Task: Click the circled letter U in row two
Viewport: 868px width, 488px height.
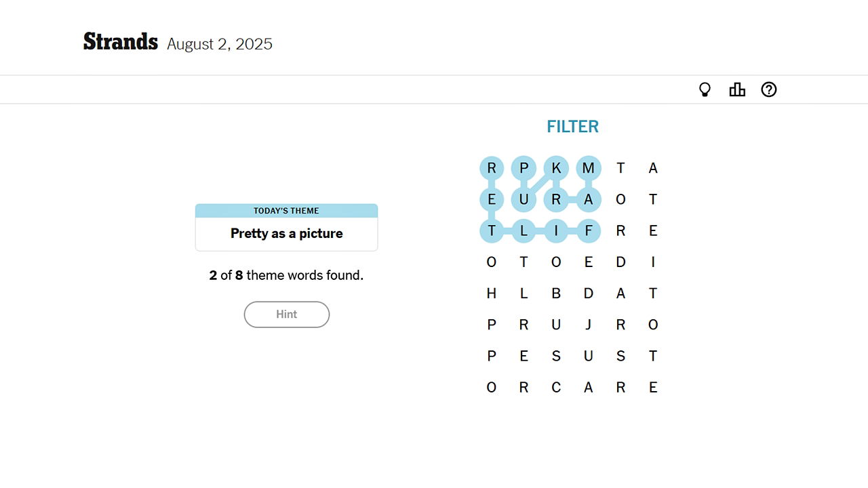Action: 524,199
